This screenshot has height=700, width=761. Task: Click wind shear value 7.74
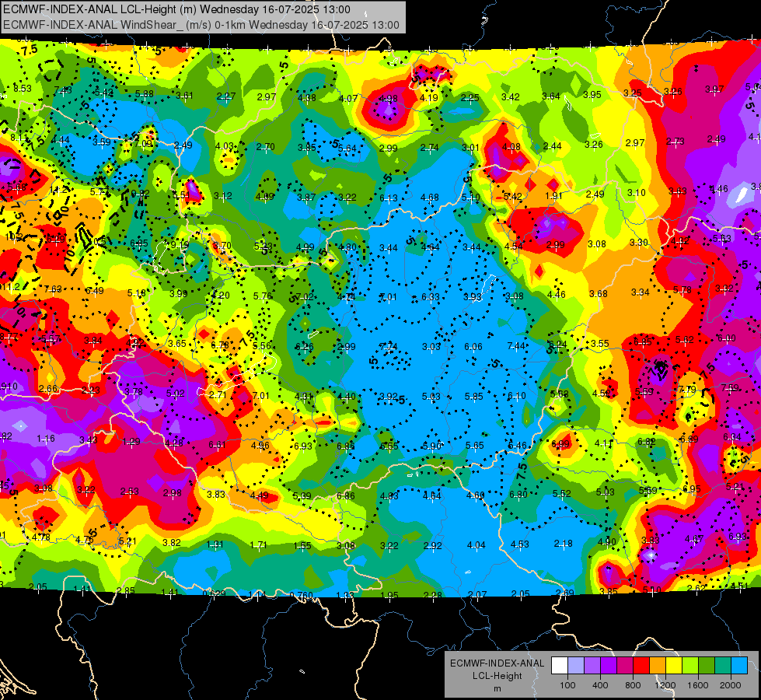pos(388,346)
